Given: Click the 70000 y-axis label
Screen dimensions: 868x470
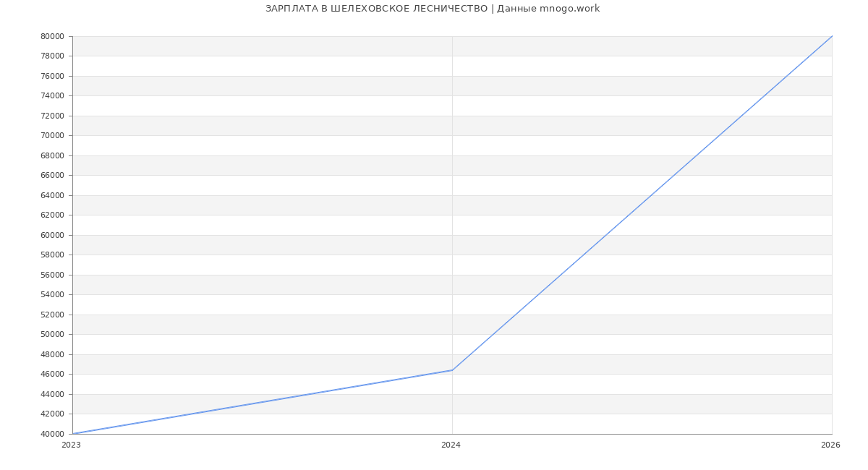Looking at the screenshot, I should (53, 136).
